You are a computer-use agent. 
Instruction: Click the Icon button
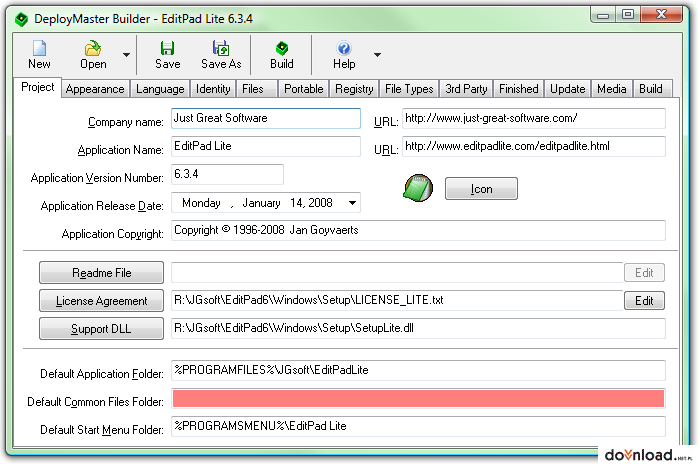tap(481, 189)
